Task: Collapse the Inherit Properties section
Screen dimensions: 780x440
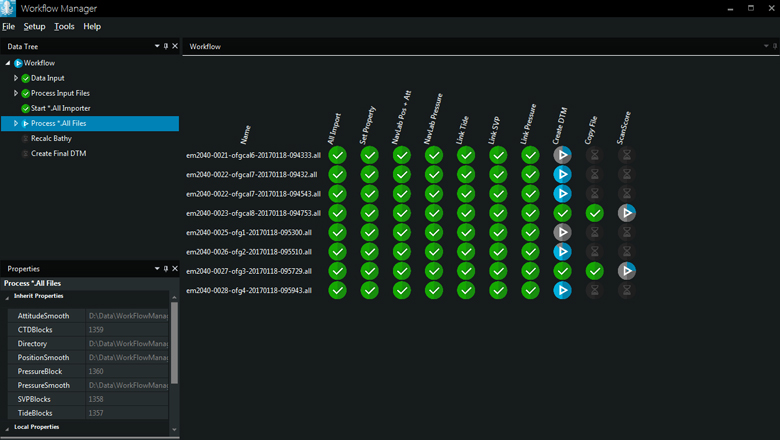Action: (x=9, y=297)
